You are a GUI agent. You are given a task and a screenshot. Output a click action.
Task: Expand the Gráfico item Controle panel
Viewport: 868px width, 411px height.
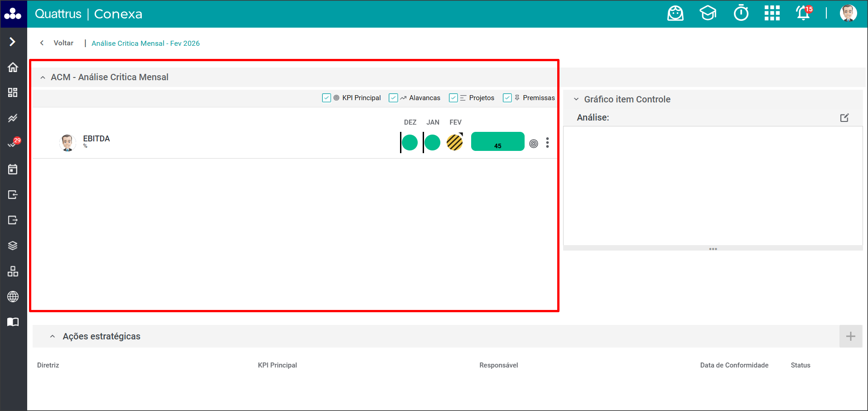pyautogui.click(x=576, y=99)
